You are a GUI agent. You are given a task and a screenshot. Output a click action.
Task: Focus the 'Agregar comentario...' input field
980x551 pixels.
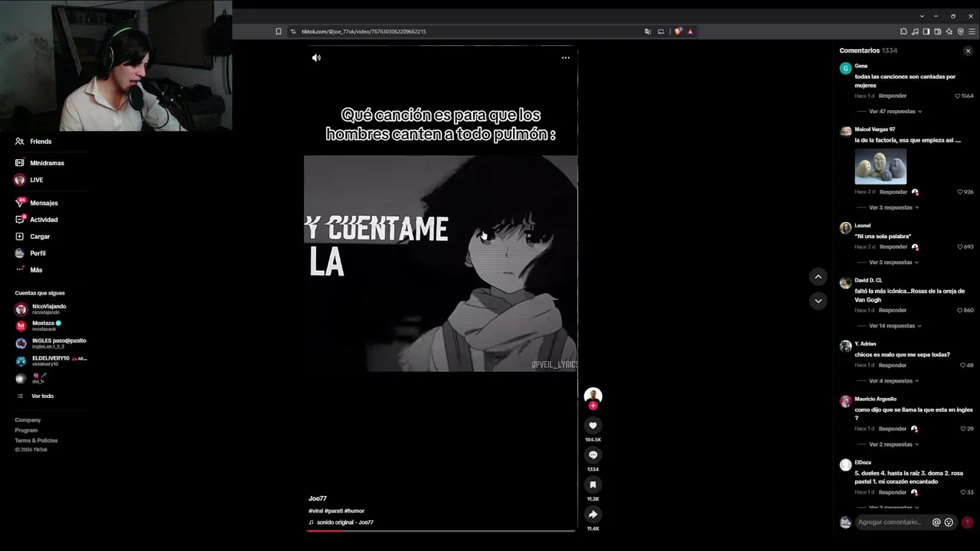click(x=890, y=523)
